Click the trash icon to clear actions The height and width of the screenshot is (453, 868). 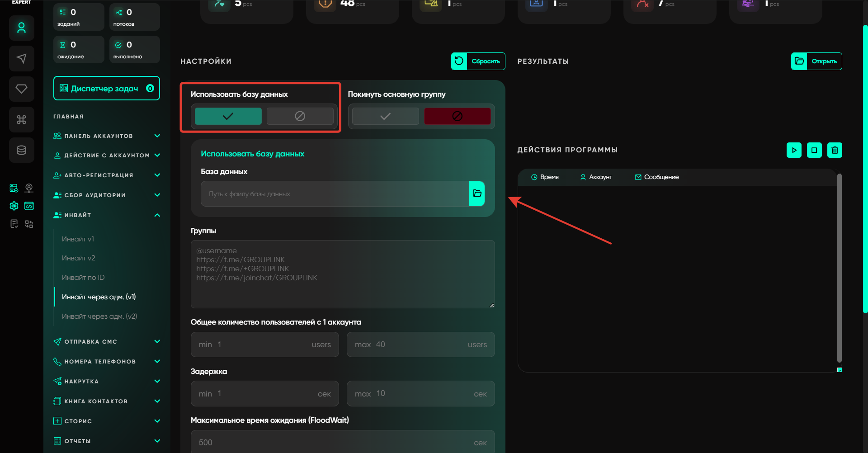pos(835,150)
